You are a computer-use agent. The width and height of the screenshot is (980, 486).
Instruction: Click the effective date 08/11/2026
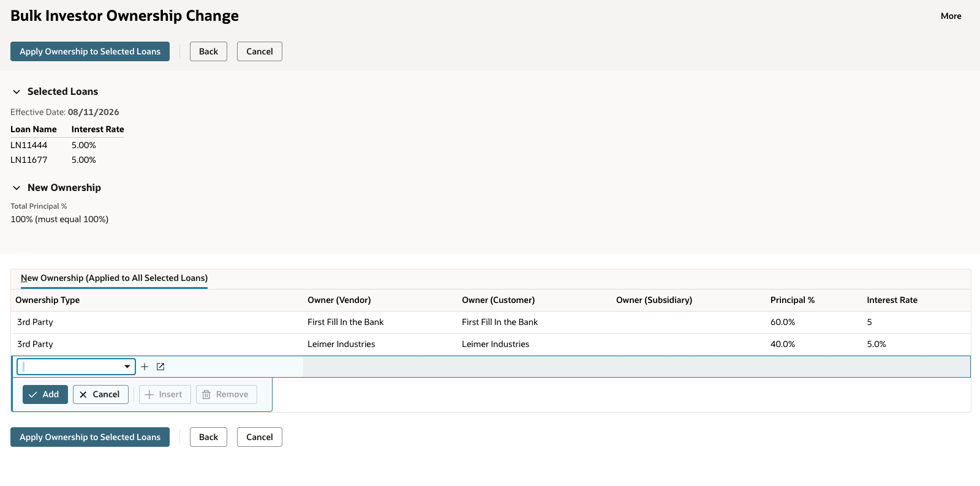(x=94, y=112)
